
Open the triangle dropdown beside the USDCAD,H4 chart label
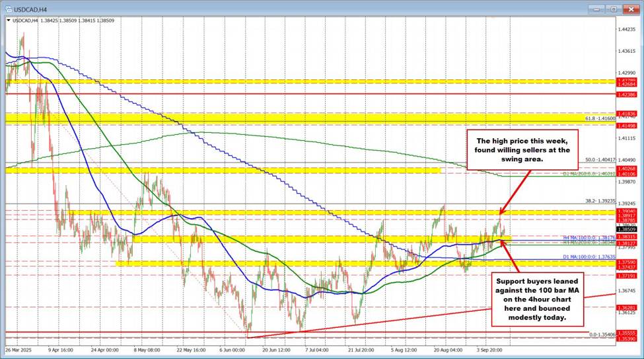[9, 21]
